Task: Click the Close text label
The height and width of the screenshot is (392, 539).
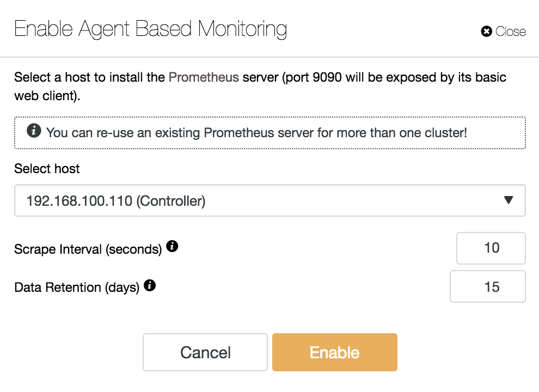Action: [x=511, y=32]
